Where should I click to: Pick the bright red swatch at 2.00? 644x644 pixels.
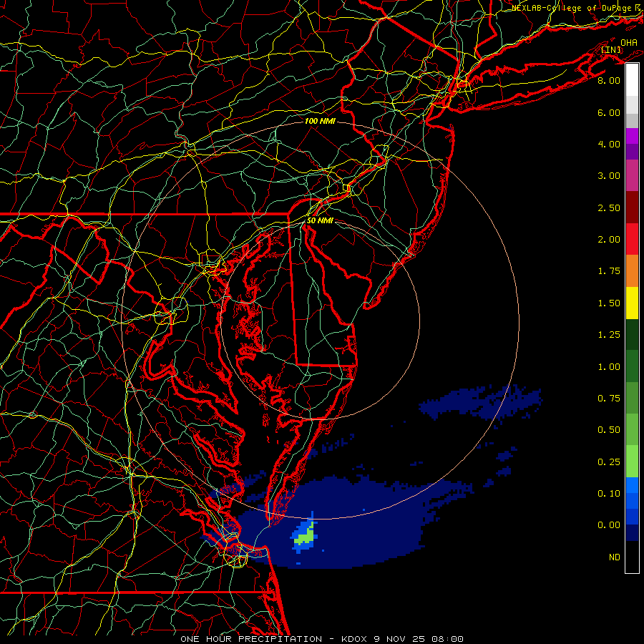pyautogui.click(x=632, y=239)
